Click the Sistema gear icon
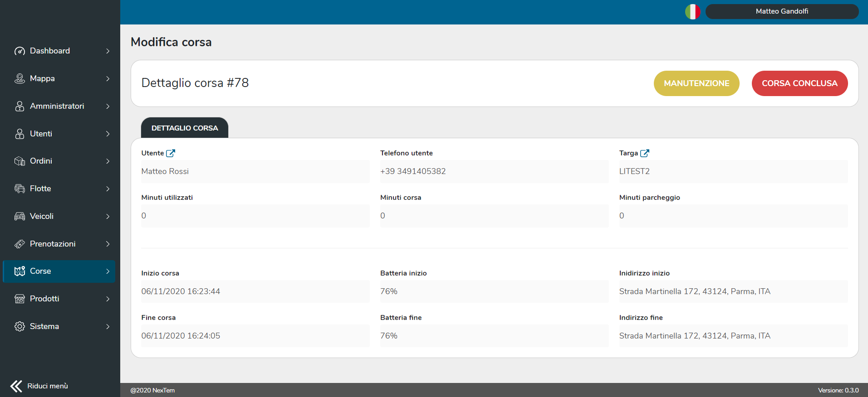Image resolution: width=868 pixels, height=397 pixels. (20, 327)
